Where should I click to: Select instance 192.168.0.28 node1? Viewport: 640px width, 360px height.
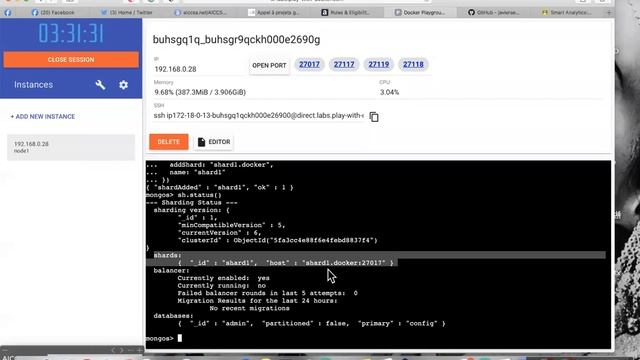click(x=71, y=147)
